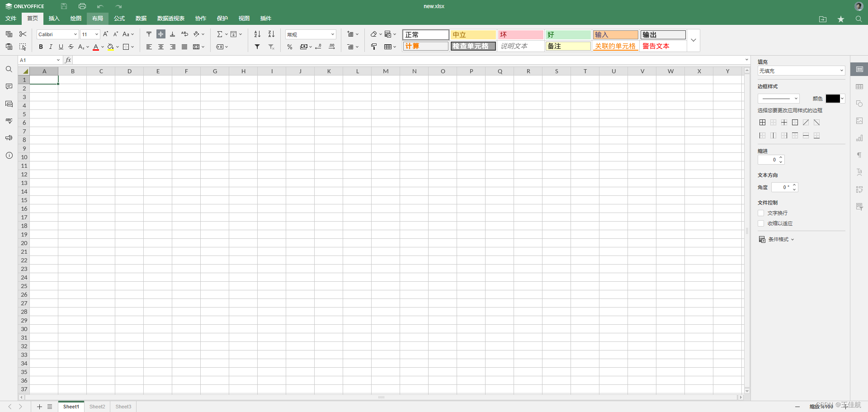The height and width of the screenshot is (412, 868).
Task: Apply the 警告文本 cell style
Action: [x=663, y=46]
